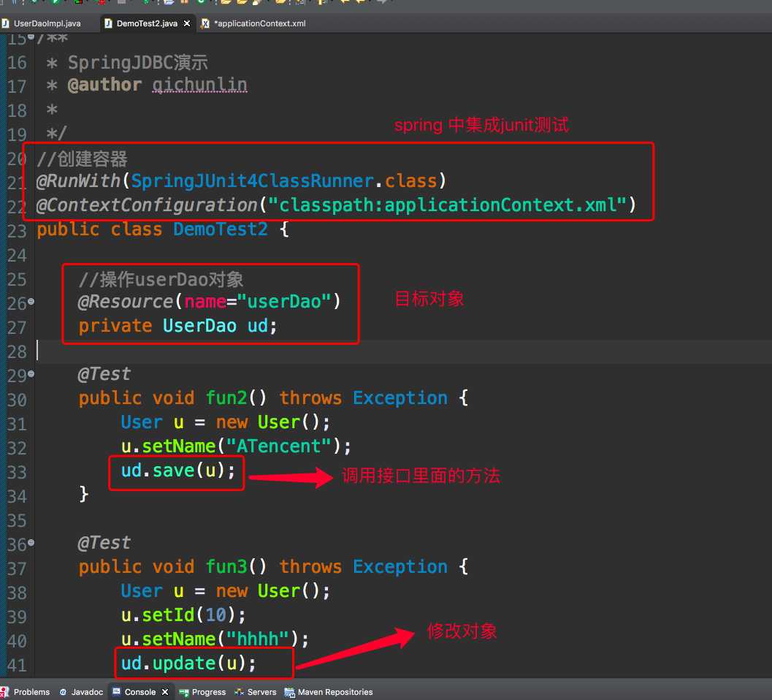Click the "ATencent" string literal
Screen dimensions: 772x700
click(x=279, y=446)
